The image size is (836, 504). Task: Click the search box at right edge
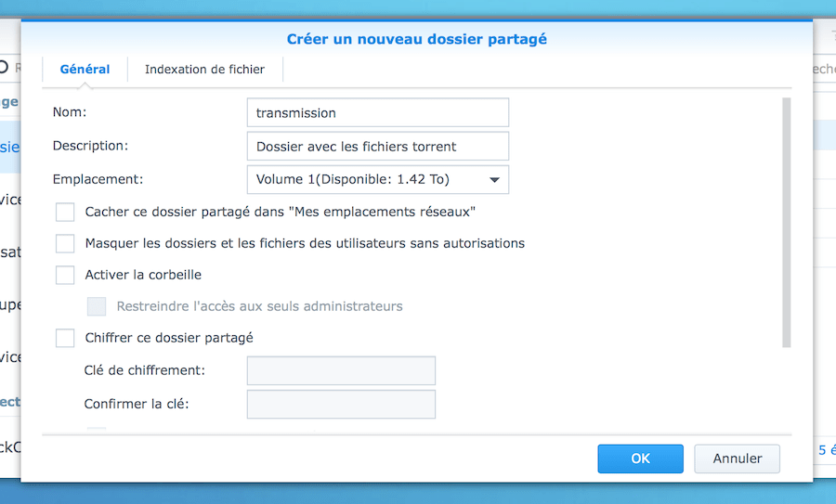823,69
